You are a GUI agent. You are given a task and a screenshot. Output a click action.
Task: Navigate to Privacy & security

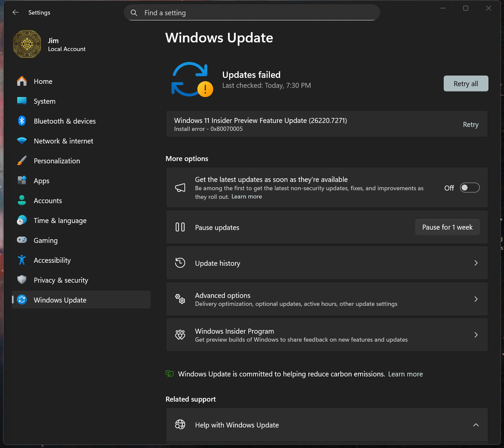pyautogui.click(x=81, y=280)
